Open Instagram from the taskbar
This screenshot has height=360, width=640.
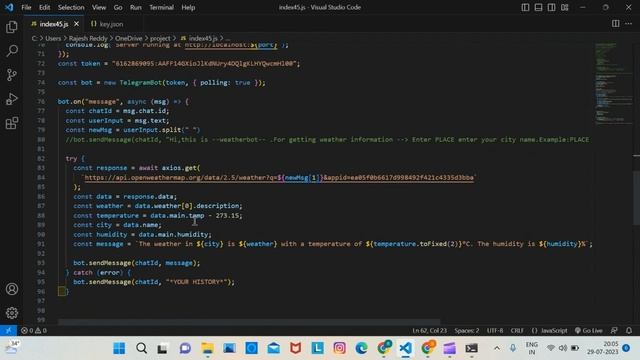tap(339, 348)
